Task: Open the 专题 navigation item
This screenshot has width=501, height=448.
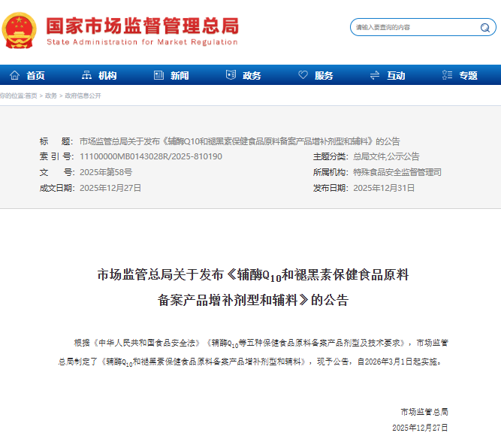Action: (x=468, y=75)
